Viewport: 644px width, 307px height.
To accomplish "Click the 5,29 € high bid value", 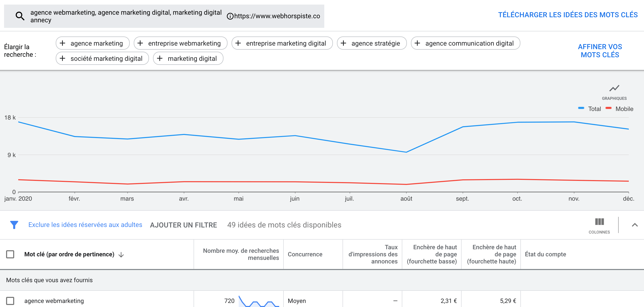I will (508, 301).
